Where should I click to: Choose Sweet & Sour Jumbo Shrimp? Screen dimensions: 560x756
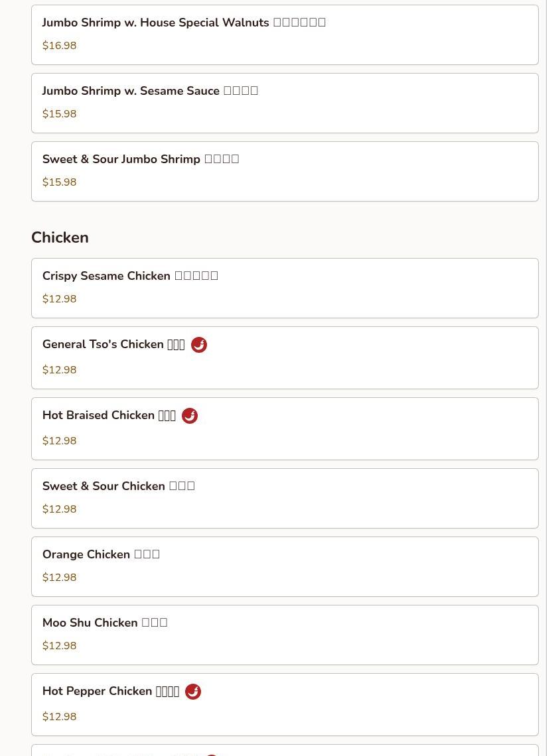coord(285,172)
